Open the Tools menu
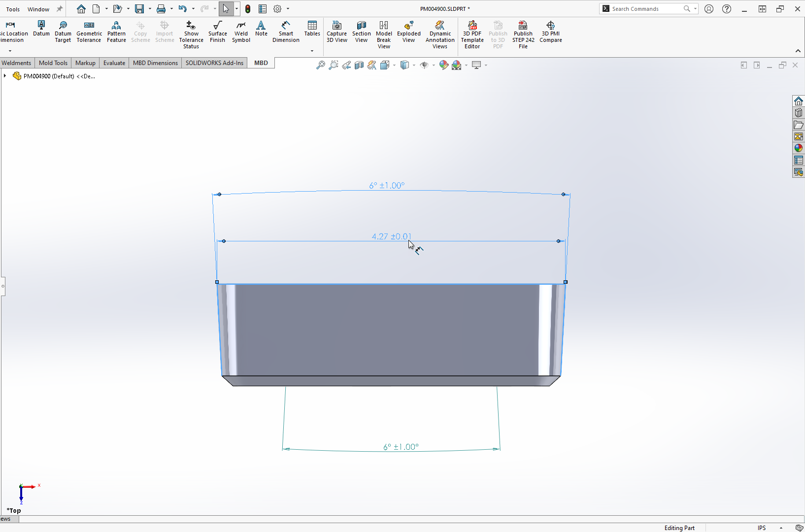This screenshot has height=532, width=805. pyautogui.click(x=13, y=8)
